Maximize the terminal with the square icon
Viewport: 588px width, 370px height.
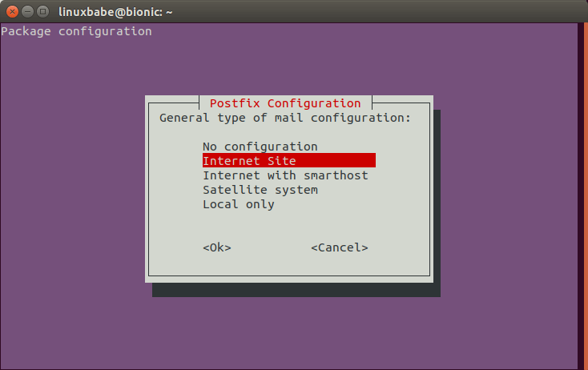[x=43, y=12]
